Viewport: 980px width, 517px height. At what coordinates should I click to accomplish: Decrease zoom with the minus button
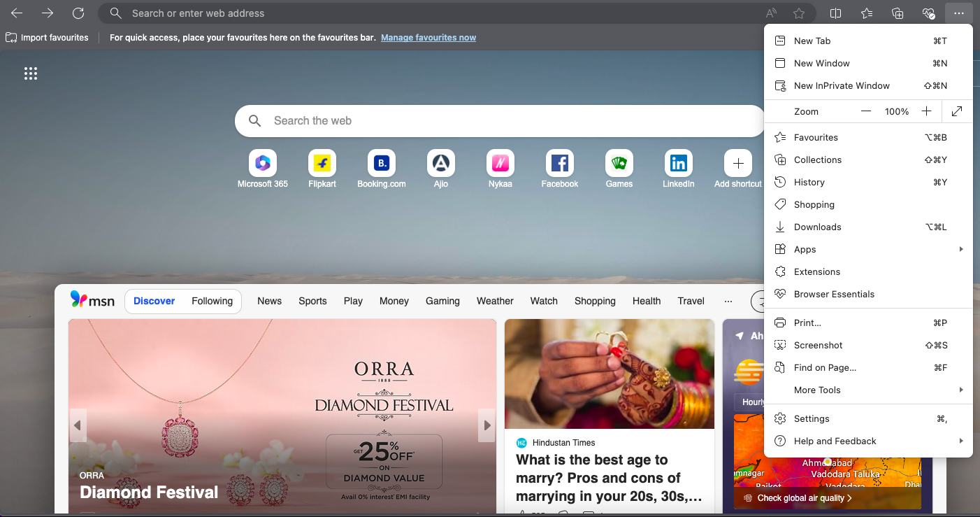tap(866, 111)
